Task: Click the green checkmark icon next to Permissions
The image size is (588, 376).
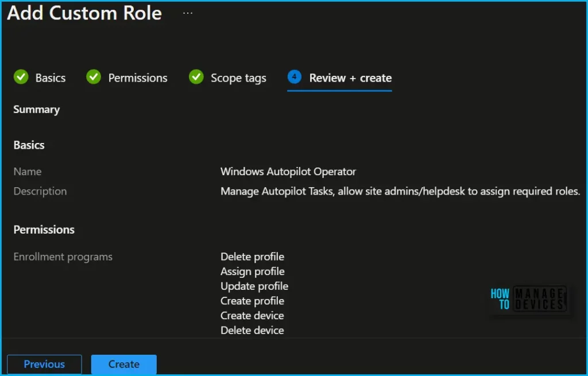Action: (94, 77)
